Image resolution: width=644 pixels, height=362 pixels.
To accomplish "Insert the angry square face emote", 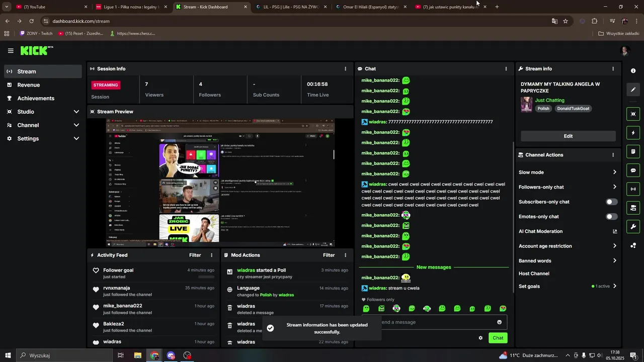I will (x=381, y=309).
